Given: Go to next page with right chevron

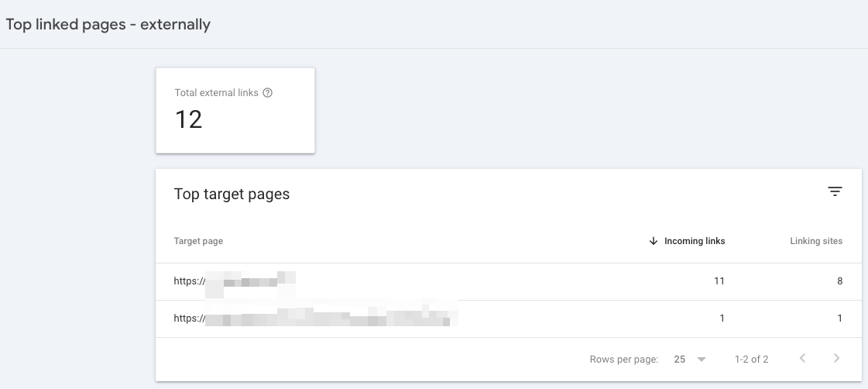Looking at the screenshot, I should [x=837, y=359].
